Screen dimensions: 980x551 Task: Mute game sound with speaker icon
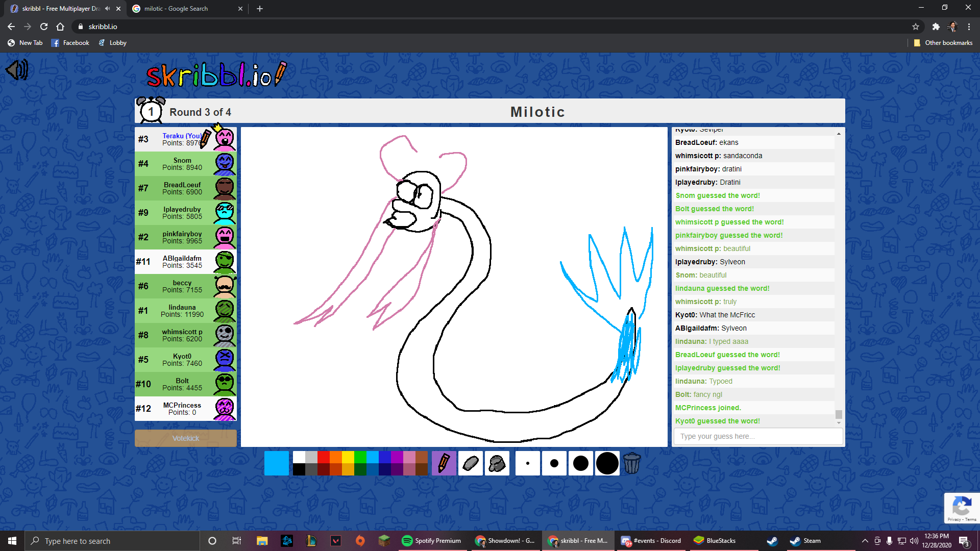tap(17, 70)
